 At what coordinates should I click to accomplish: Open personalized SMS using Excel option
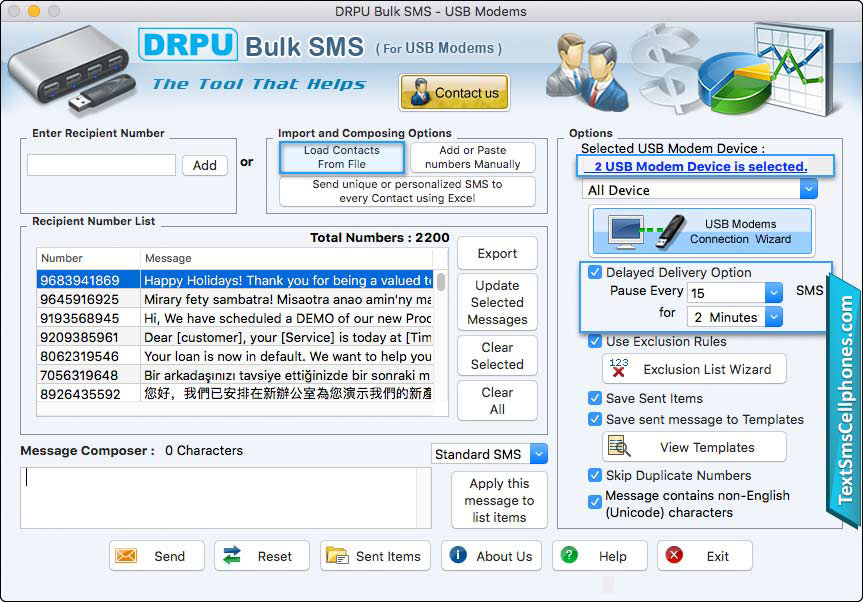point(407,191)
